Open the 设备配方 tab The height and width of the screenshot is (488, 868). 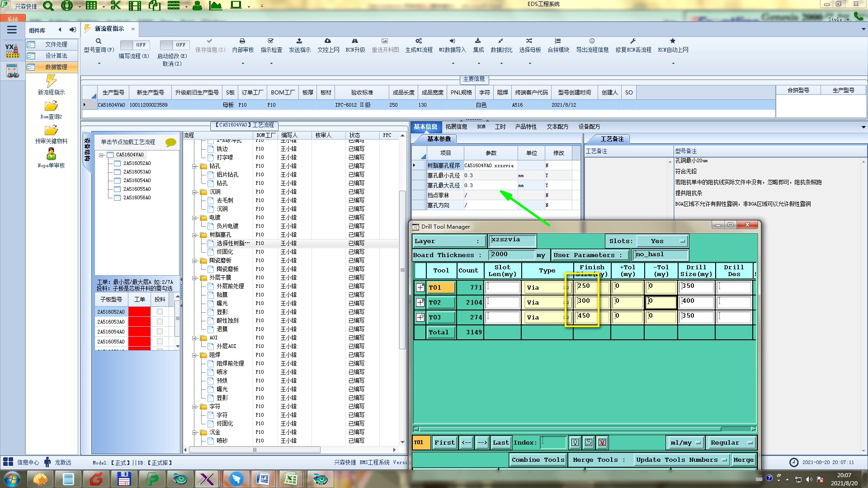[x=589, y=127]
